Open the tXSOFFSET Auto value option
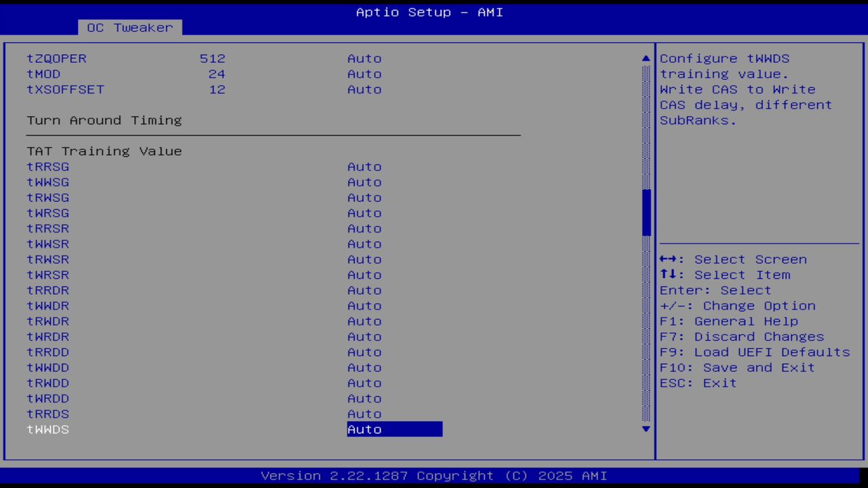 point(364,89)
